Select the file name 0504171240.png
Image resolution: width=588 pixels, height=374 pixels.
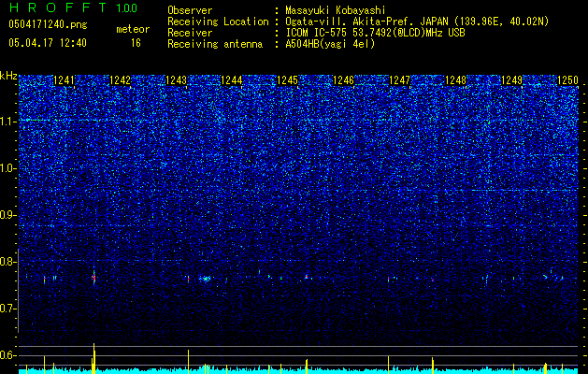(x=48, y=24)
